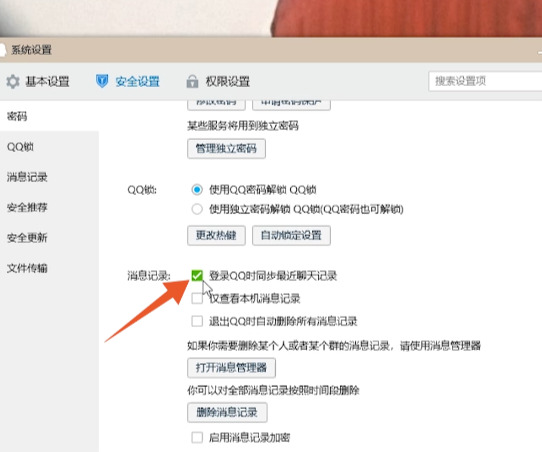This screenshot has height=452, width=542.
Task: Enable 启用消息记录加密 checkbox
Action: (x=197, y=437)
